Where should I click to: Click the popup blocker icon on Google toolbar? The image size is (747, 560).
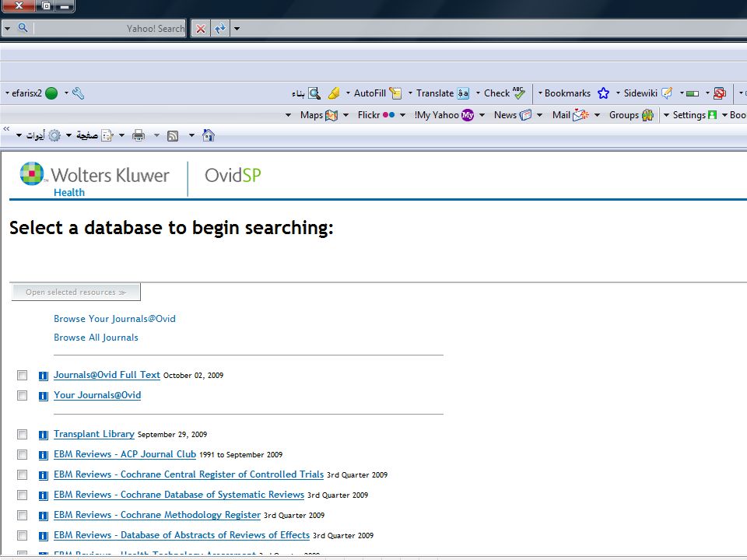(719, 93)
